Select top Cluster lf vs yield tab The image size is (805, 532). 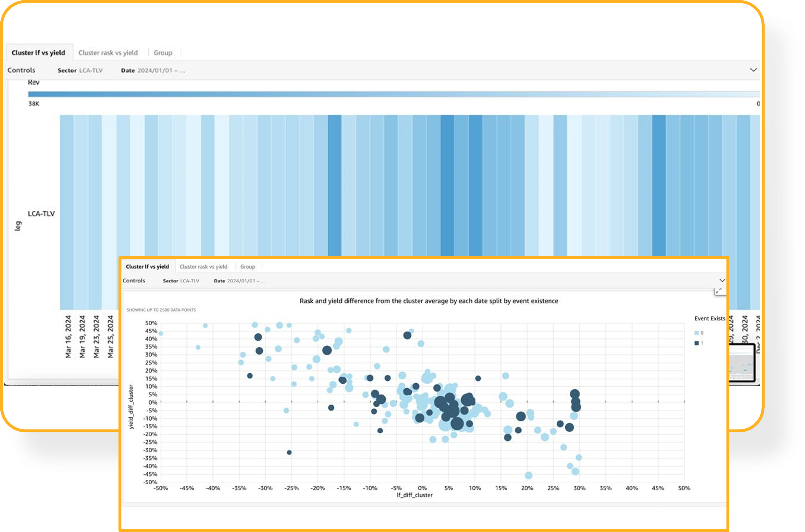point(38,53)
